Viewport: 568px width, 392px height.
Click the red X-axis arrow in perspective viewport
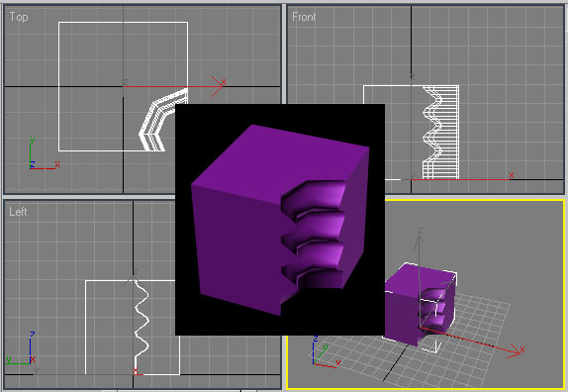click(471, 340)
